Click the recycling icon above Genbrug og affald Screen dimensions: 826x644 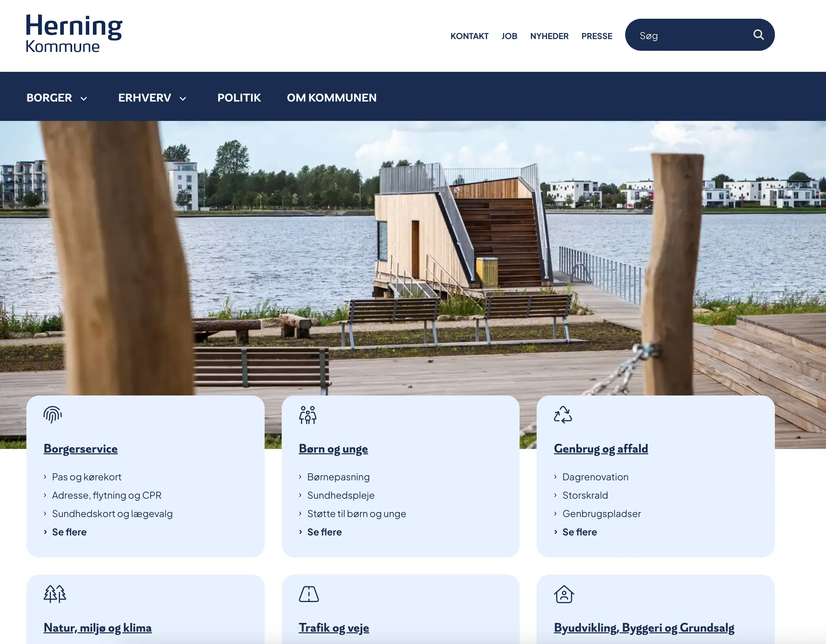point(563,415)
